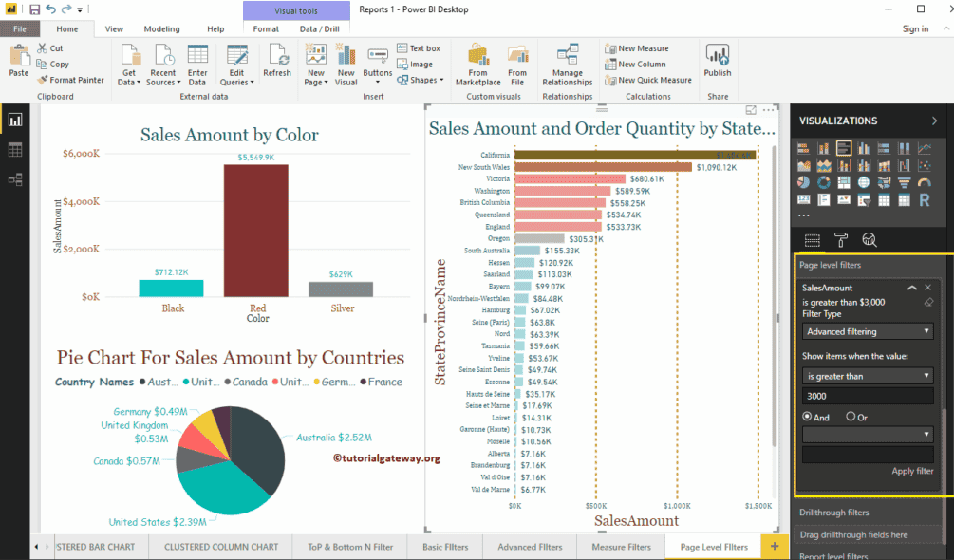
Task: Select the Map visualization icon
Action: point(864,182)
